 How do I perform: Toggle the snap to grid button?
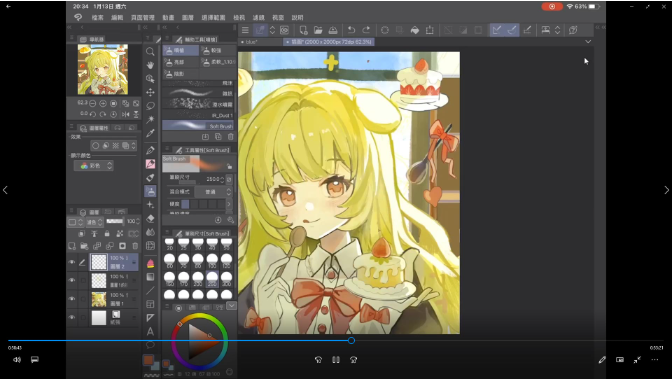click(527, 30)
